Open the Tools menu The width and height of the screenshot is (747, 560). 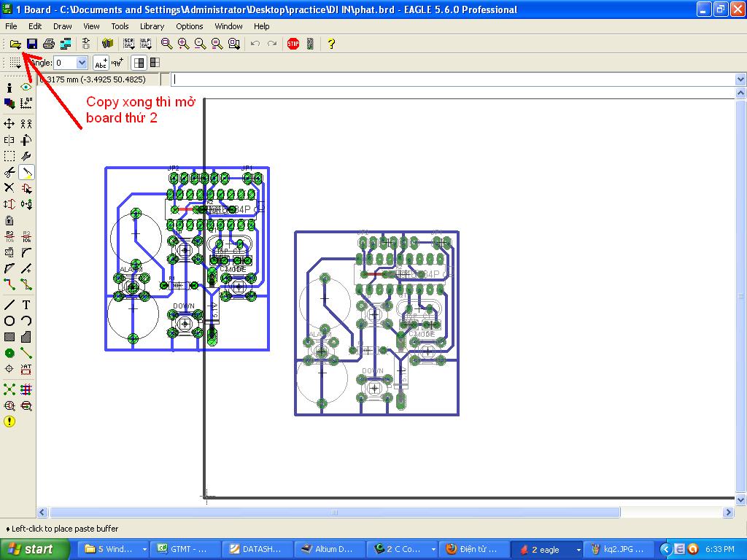(x=120, y=26)
